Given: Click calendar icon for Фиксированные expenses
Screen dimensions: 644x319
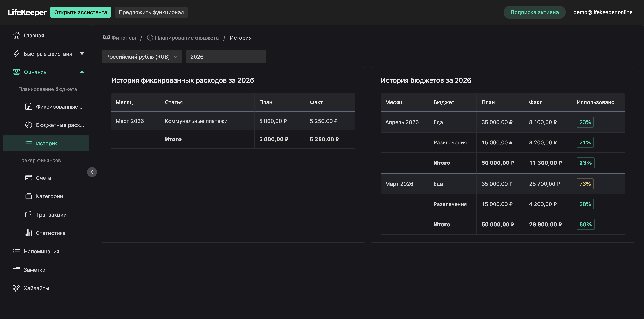Looking at the screenshot, I should 29,107.
